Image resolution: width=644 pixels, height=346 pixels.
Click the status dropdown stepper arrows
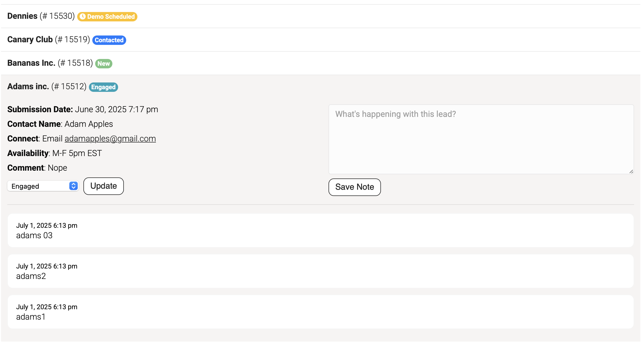click(74, 186)
